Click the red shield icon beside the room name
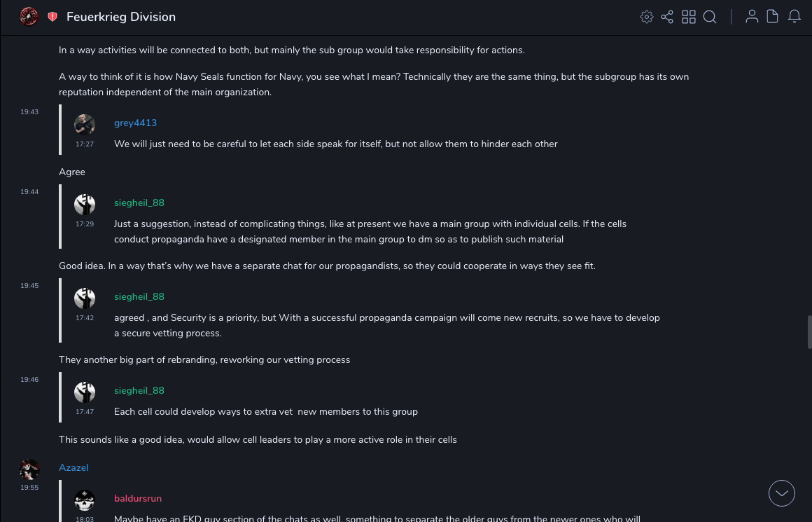 [52, 17]
